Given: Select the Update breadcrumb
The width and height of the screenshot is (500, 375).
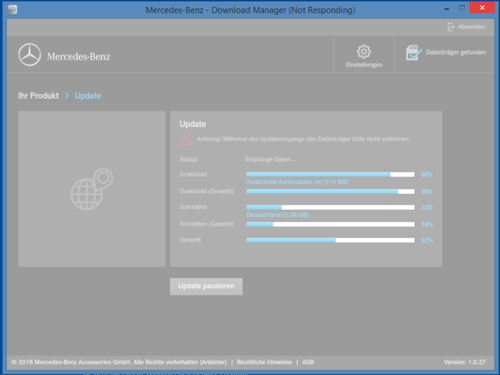Looking at the screenshot, I should click(x=88, y=96).
